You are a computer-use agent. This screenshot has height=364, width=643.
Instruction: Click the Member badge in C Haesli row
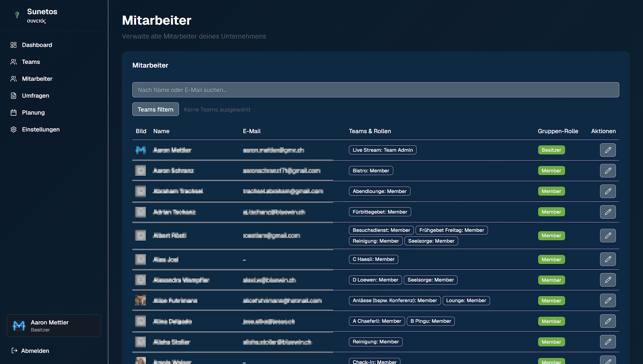[551, 260]
